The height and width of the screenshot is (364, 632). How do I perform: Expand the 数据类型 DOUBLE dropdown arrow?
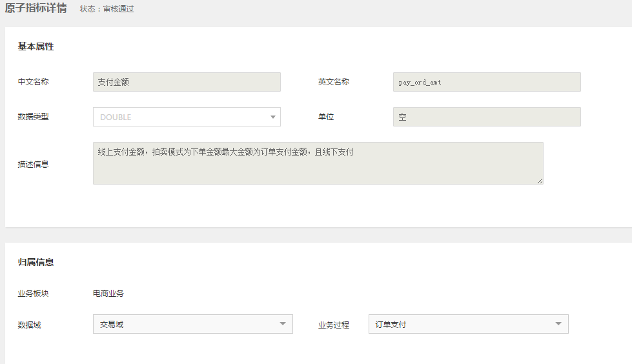click(273, 117)
